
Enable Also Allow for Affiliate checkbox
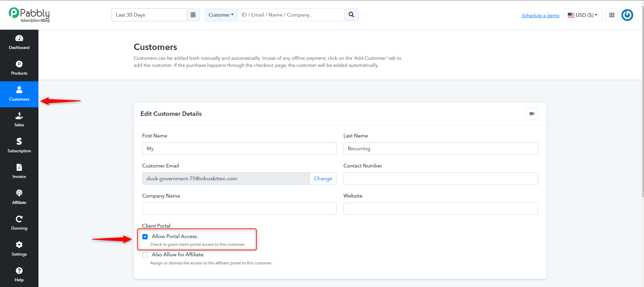pos(145,255)
